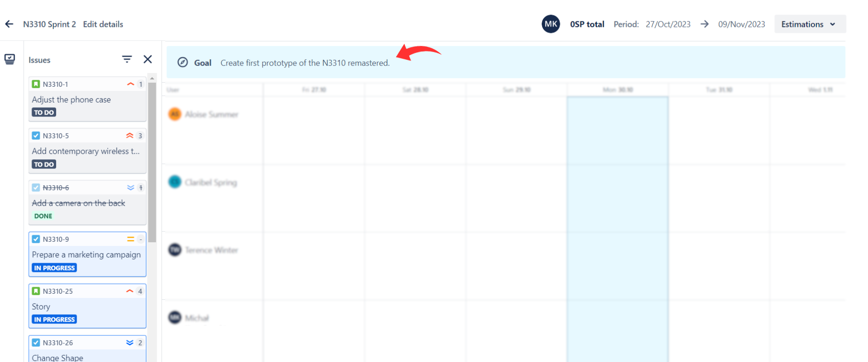The image size is (868, 362).
Task: Click priority arrow on N3310-1
Action: pyautogui.click(x=130, y=84)
